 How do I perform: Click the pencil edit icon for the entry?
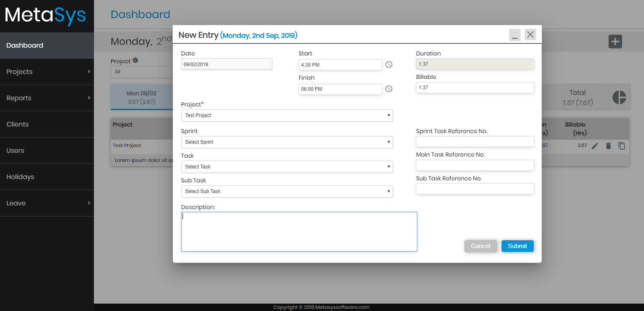pos(595,146)
